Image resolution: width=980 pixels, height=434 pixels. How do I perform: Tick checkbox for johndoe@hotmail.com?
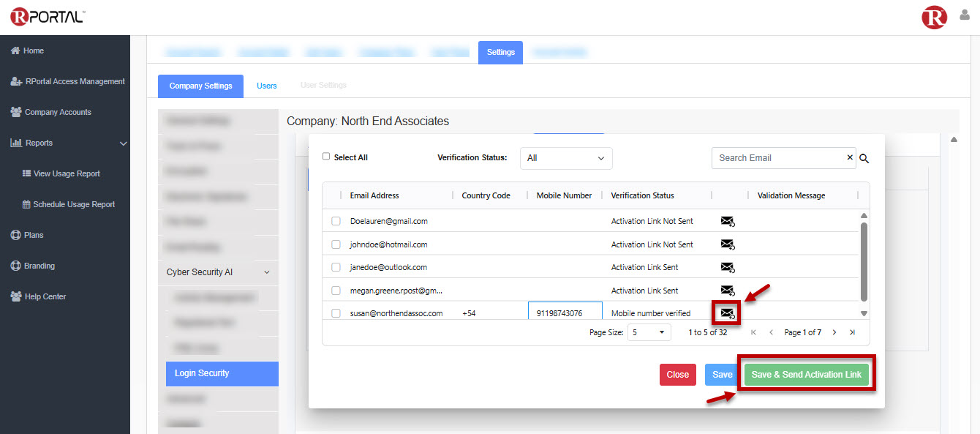[x=336, y=244]
